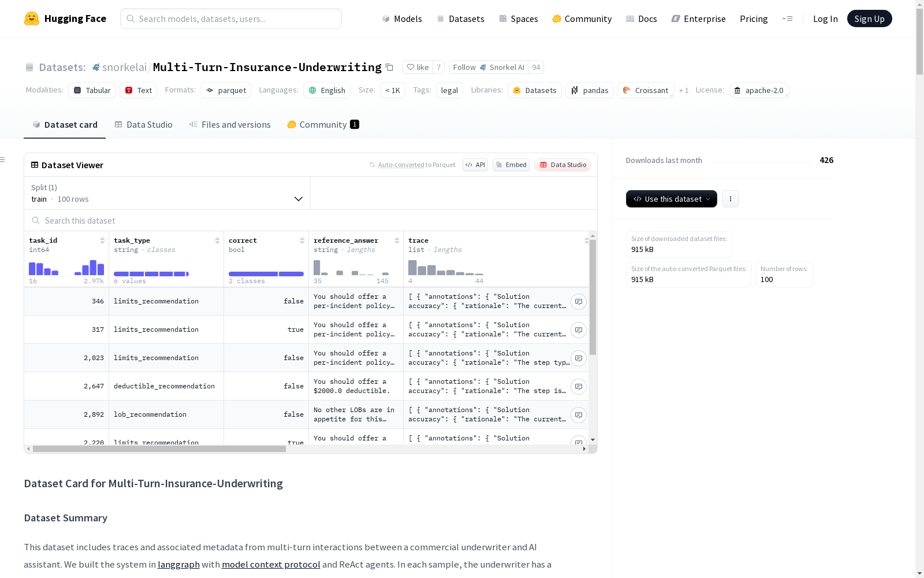Sort by reference_answer column
924x578 pixels.
[397, 240]
